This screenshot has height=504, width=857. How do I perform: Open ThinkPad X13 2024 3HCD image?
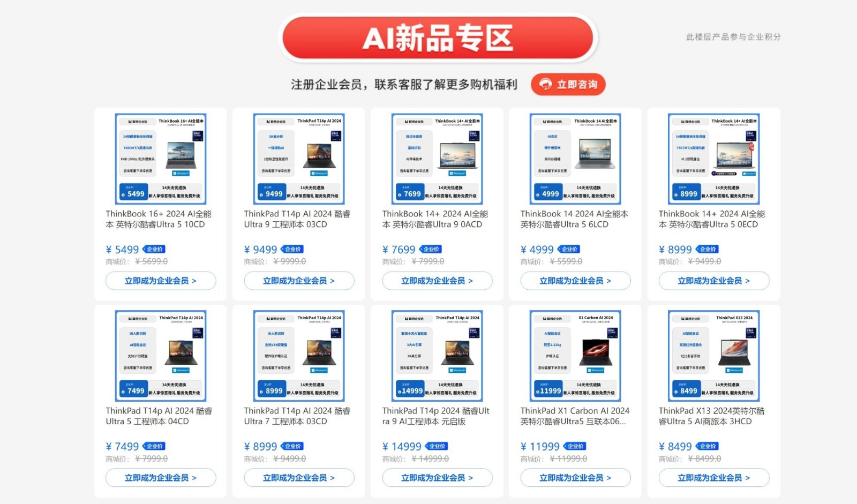pos(713,356)
